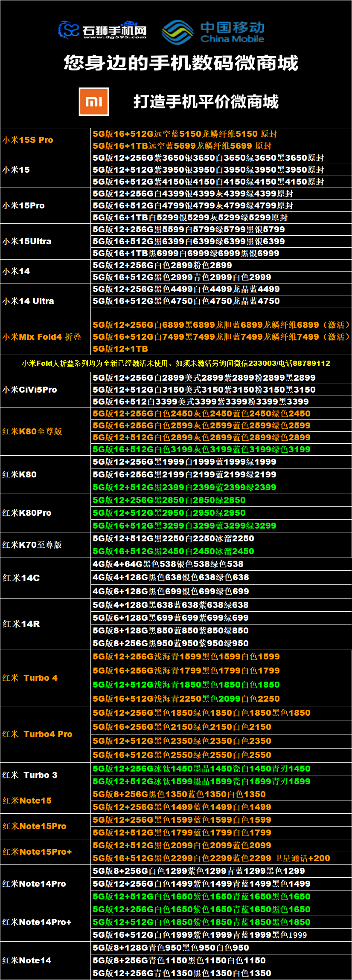Image resolution: width=352 pixels, height=980 pixels.
Task: Click the yellow Fold activation notice line
Action: coord(176,363)
